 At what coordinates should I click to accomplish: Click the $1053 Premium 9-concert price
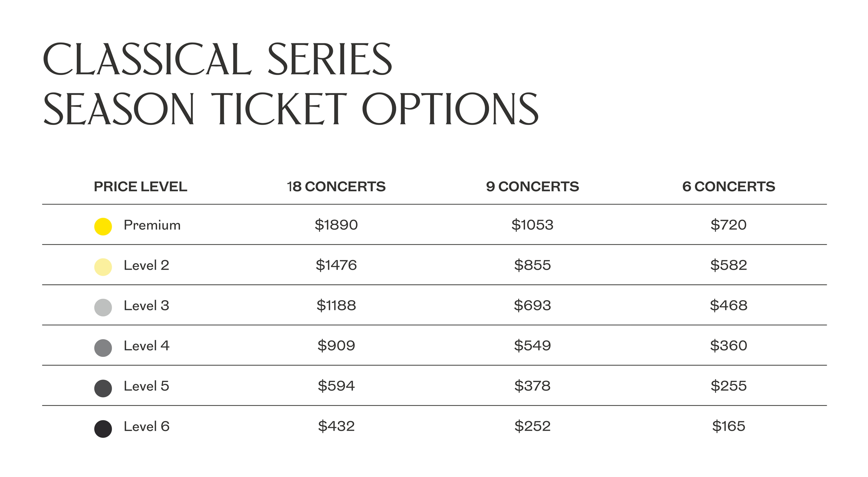[533, 225]
